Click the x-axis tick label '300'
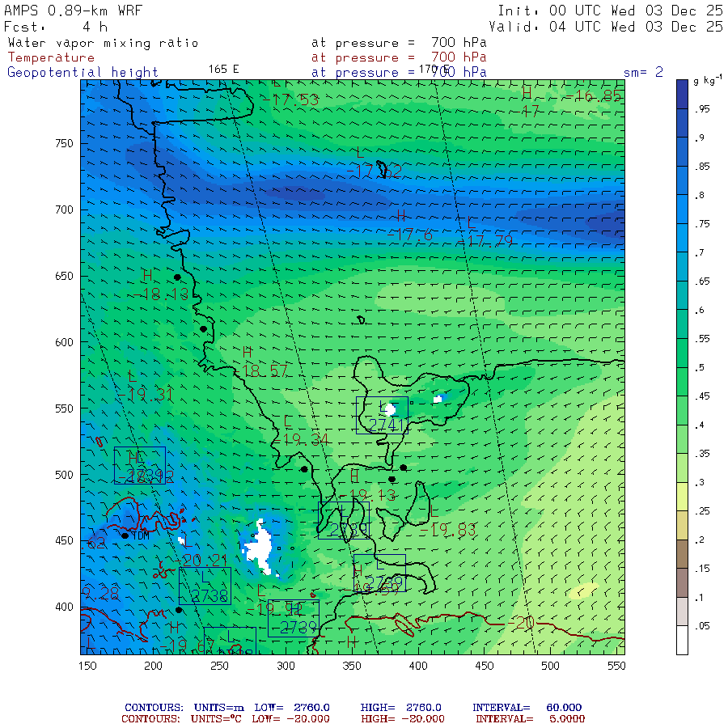 click(x=286, y=667)
